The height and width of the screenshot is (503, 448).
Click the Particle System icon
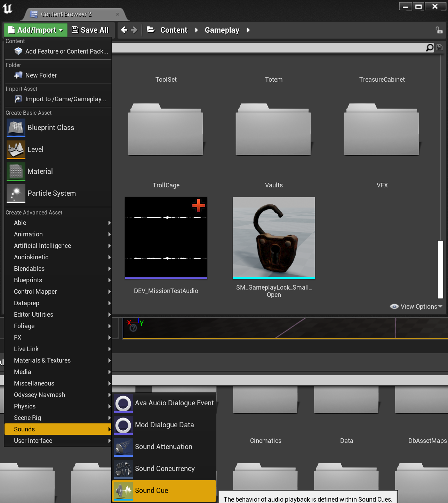click(x=16, y=193)
